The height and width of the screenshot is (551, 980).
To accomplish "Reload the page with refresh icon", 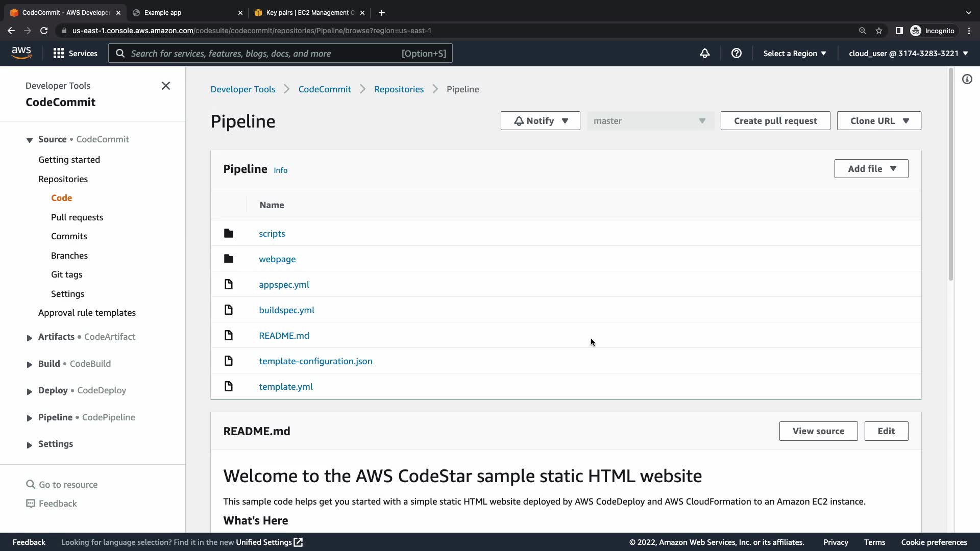I will [x=44, y=31].
